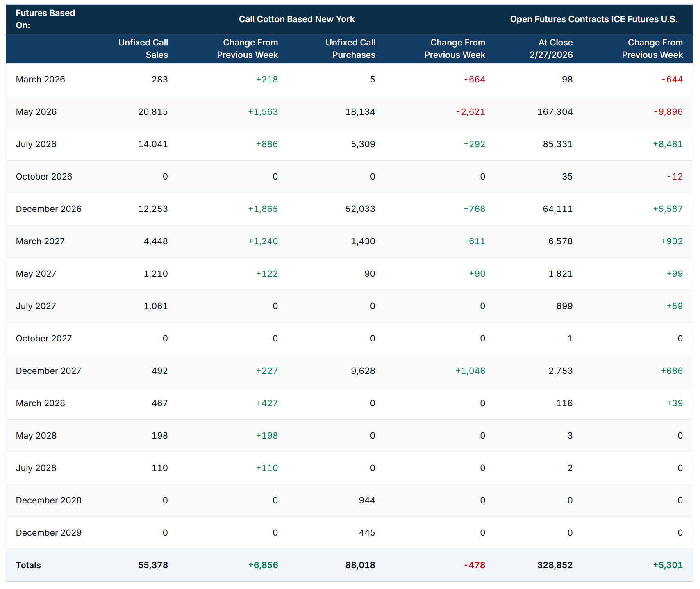
Task: Select the +1,046 change for December 2027
Action: click(x=470, y=371)
